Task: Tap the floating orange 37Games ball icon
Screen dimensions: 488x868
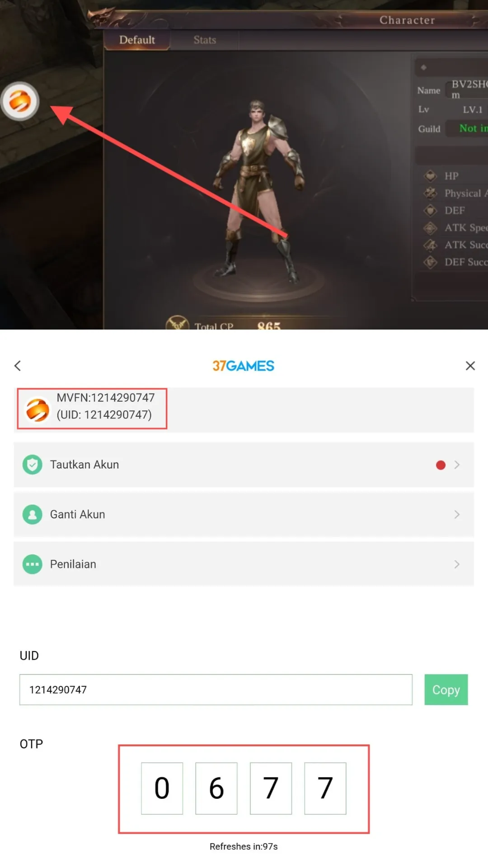Action: coord(20,101)
